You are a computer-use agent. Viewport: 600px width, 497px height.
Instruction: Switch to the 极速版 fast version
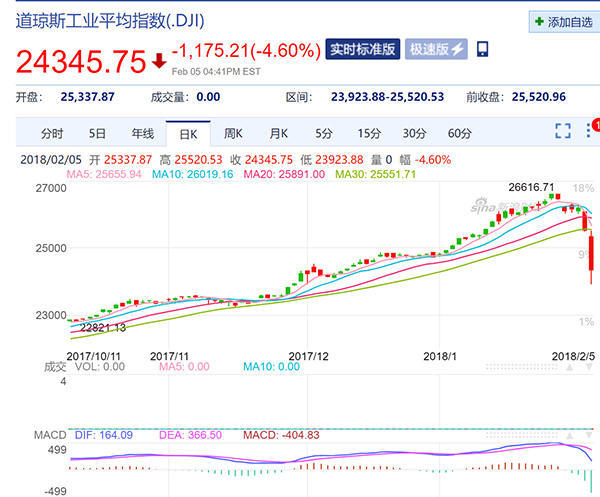436,49
